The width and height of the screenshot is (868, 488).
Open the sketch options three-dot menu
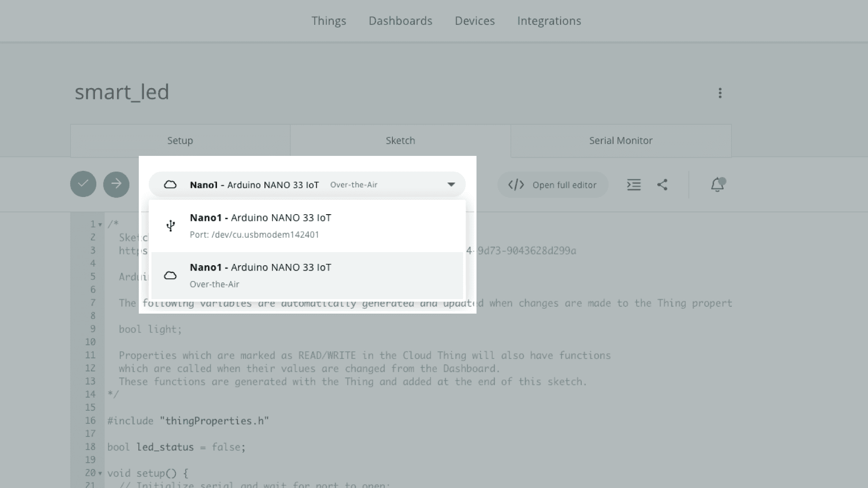pos(720,93)
